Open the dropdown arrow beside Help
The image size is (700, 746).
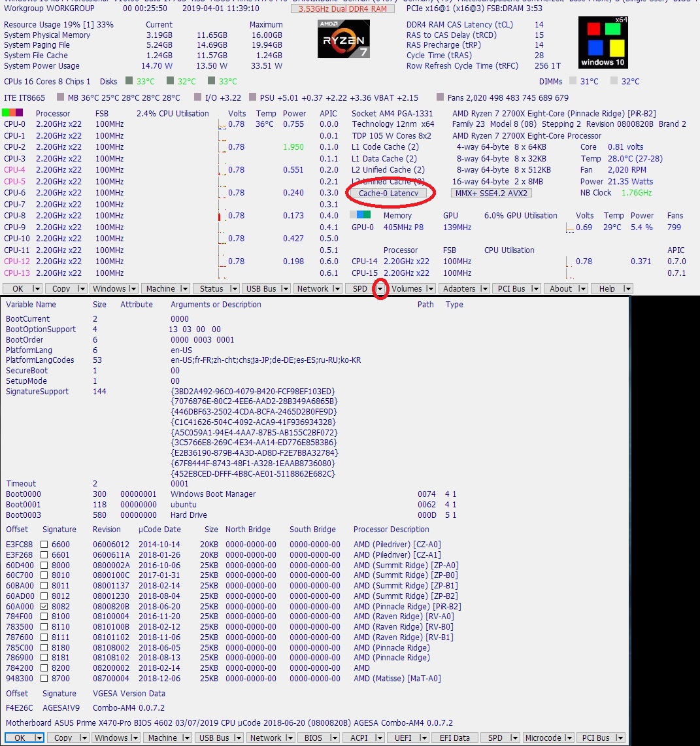point(627,288)
